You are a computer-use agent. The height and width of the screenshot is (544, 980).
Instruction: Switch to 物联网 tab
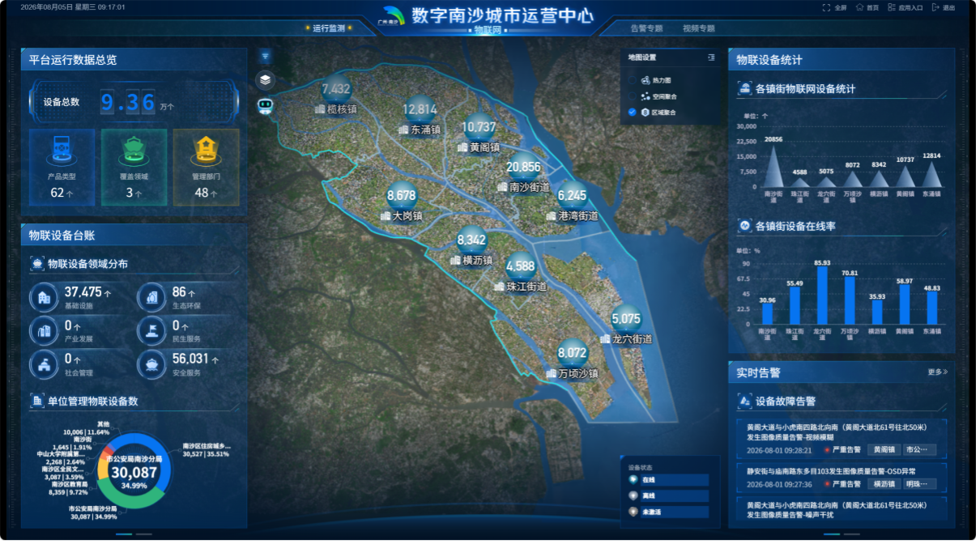[488, 30]
